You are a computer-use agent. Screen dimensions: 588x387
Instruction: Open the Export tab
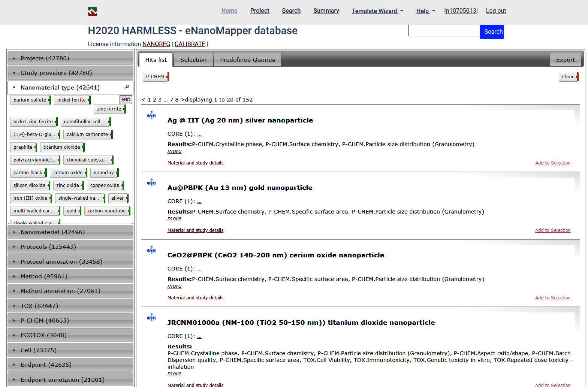click(x=566, y=60)
